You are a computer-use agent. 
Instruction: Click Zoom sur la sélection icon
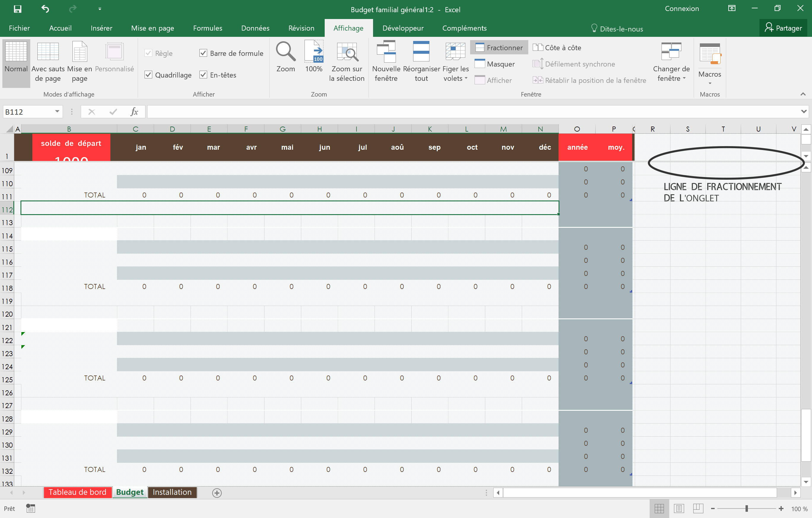[x=347, y=52]
